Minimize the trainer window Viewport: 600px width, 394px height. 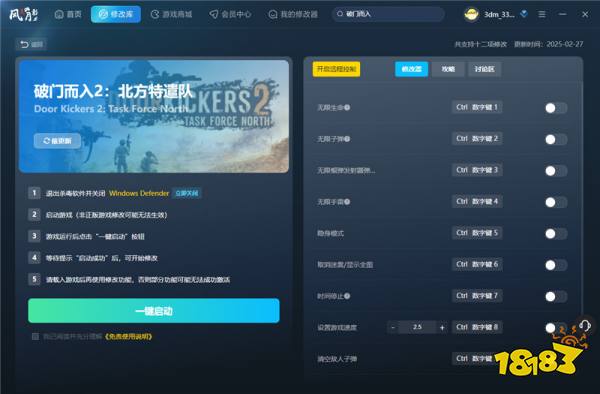(x=562, y=14)
